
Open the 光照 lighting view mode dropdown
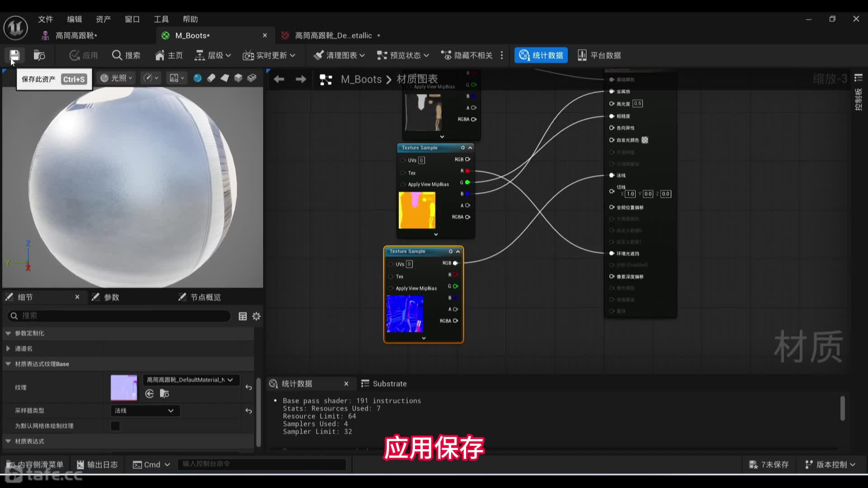click(x=116, y=78)
